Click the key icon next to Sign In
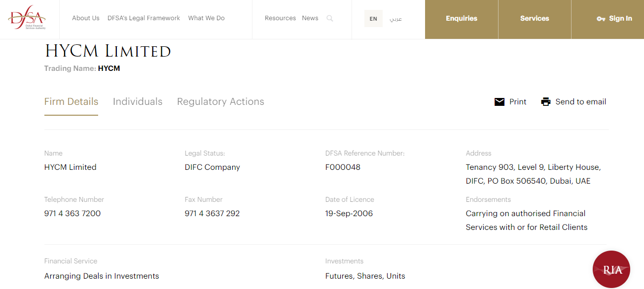The height and width of the screenshot is (289, 644). click(601, 19)
